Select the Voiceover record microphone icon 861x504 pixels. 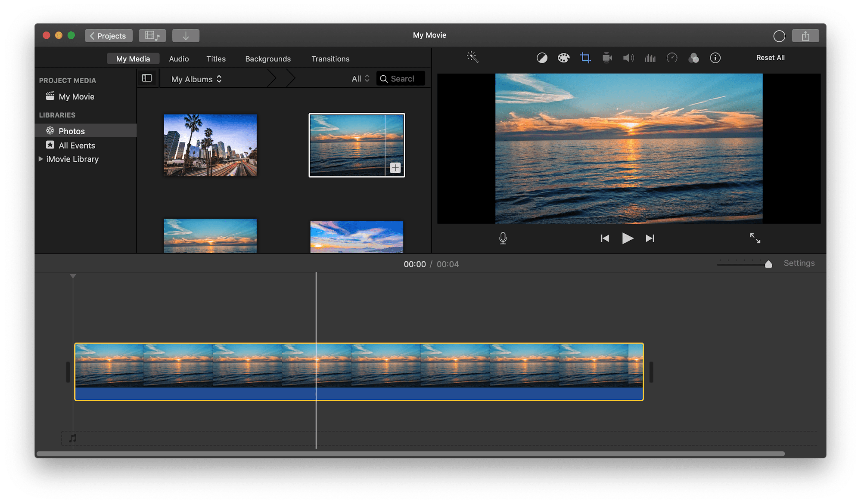point(503,238)
